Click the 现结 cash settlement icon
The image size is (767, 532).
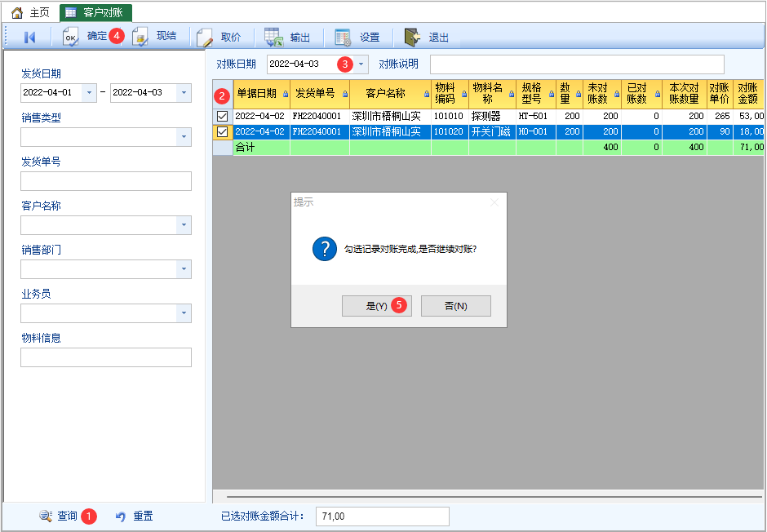coord(140,38)
